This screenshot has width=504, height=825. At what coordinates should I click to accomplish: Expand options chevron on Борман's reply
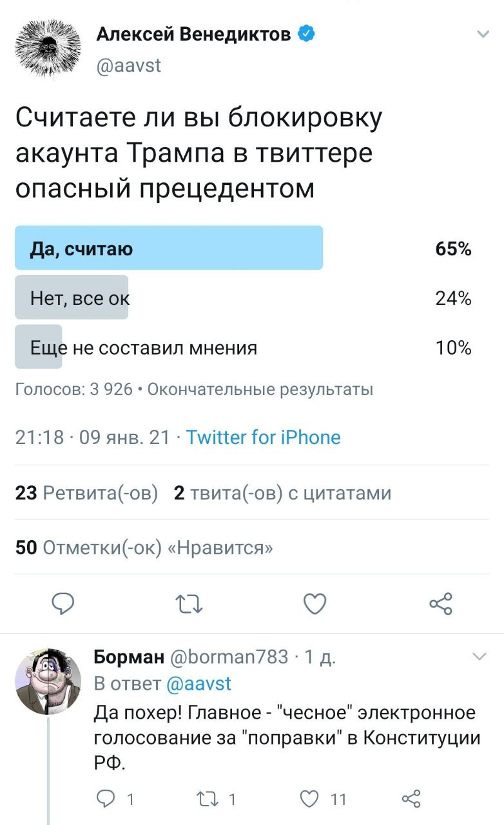tap(480, 657)
